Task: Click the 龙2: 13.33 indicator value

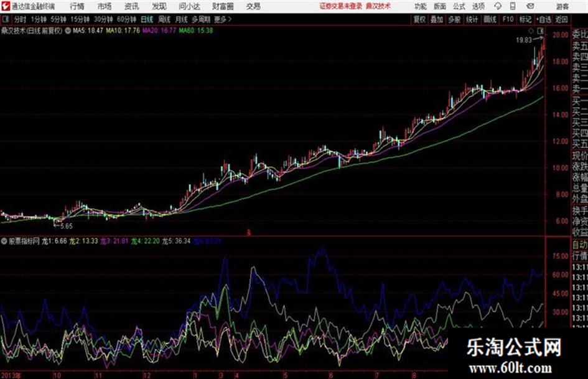Action: [x=83, y=241]
